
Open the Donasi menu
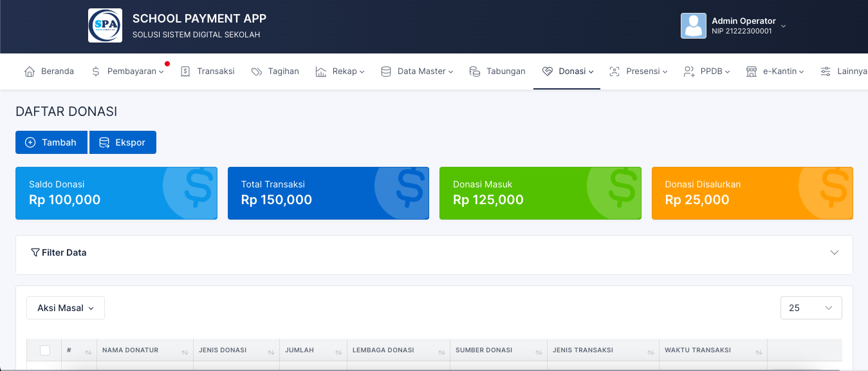click(567, 71)
